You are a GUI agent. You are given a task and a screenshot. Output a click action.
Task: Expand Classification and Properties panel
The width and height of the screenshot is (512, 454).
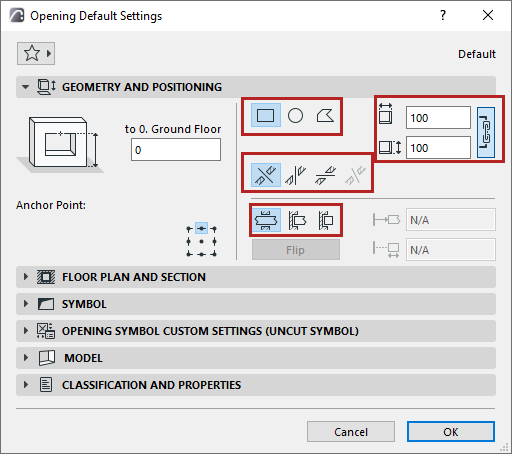(x=26, y=385)
